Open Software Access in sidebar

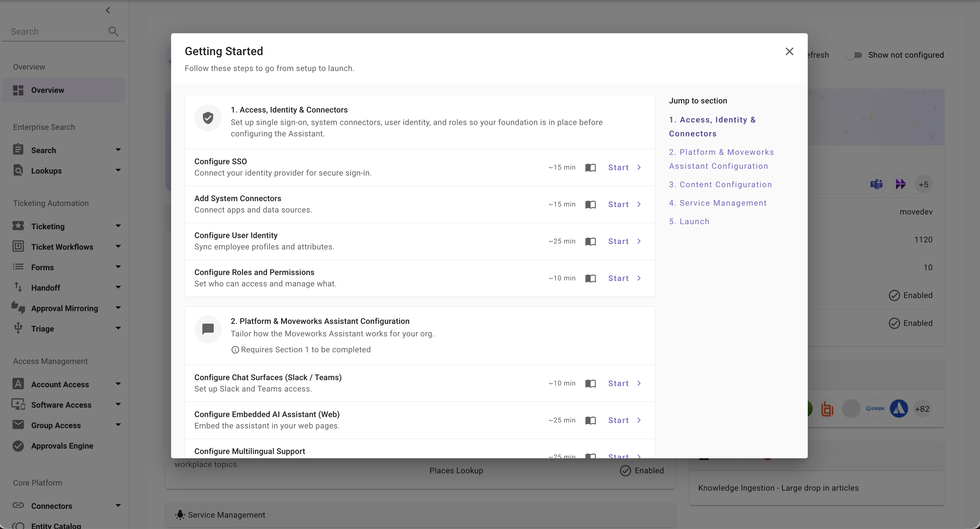63,405
